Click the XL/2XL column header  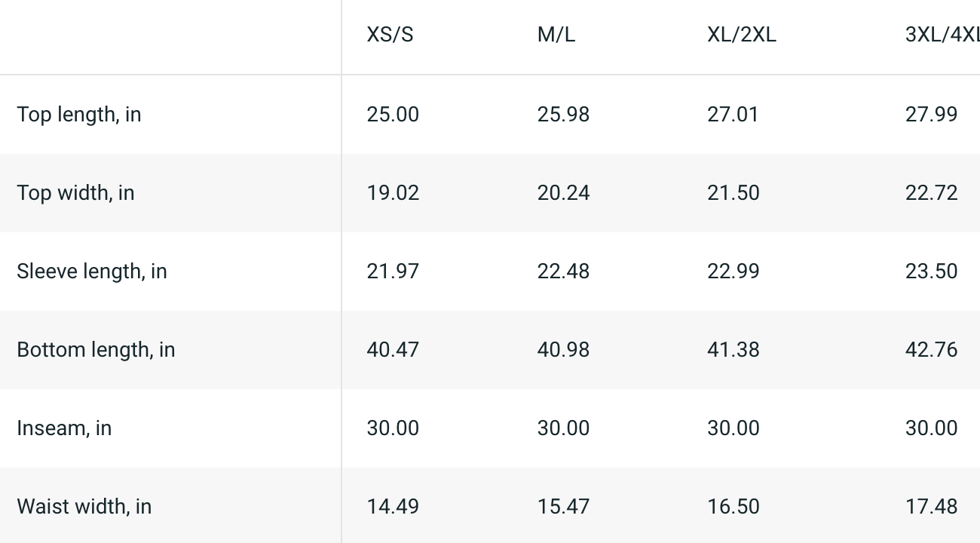pyautogui.click(x=741, y=35)
